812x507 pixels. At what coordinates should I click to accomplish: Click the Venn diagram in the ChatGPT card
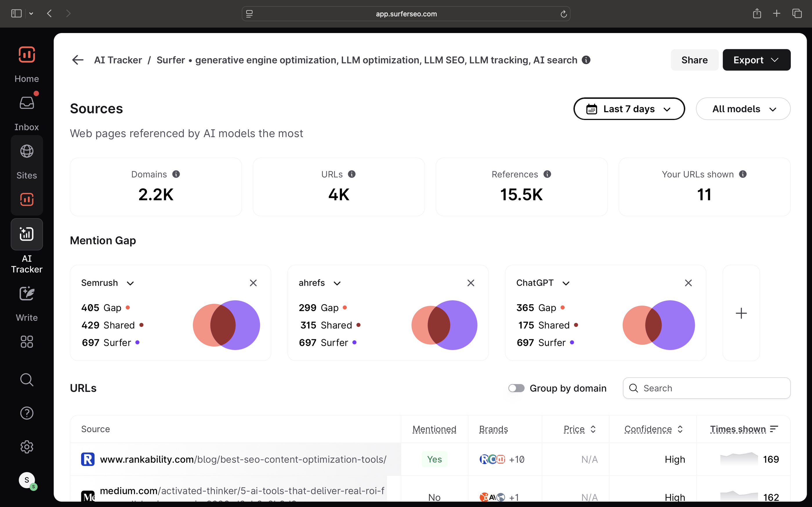[x=658, y=325]
